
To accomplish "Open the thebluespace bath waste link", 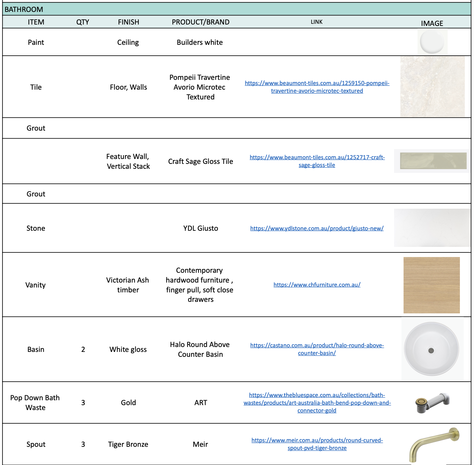I will (x=317, y=403).
